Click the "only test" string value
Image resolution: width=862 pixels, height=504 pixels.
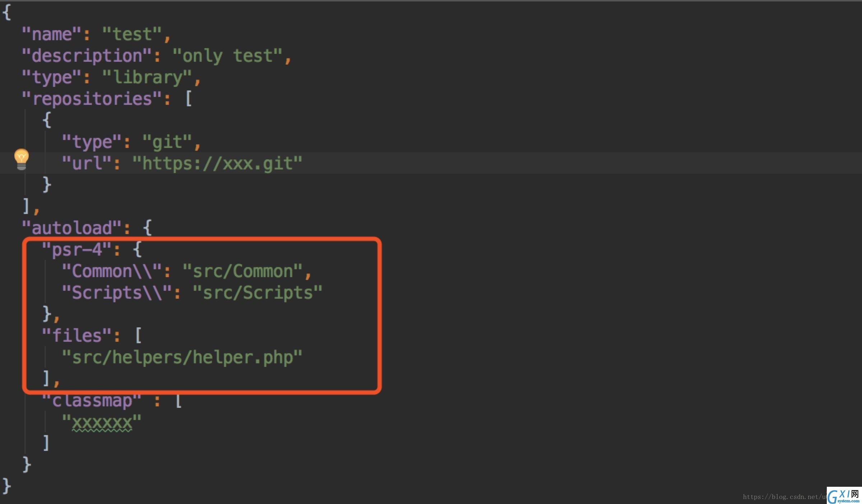[227, 56]
